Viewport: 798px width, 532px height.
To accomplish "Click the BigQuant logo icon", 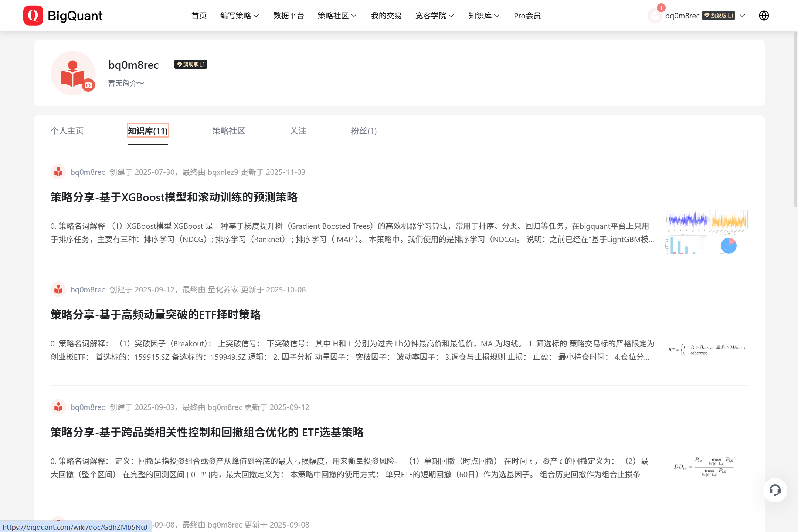I will pyautogui.click(x=33, y=16).
